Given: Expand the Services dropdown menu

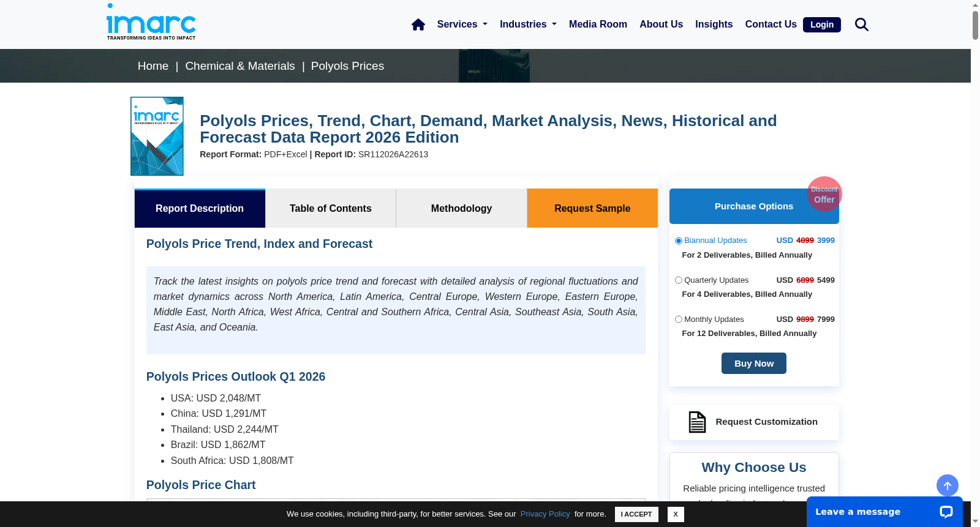Looking at the screenshot, I should click(x=462, y=24).
